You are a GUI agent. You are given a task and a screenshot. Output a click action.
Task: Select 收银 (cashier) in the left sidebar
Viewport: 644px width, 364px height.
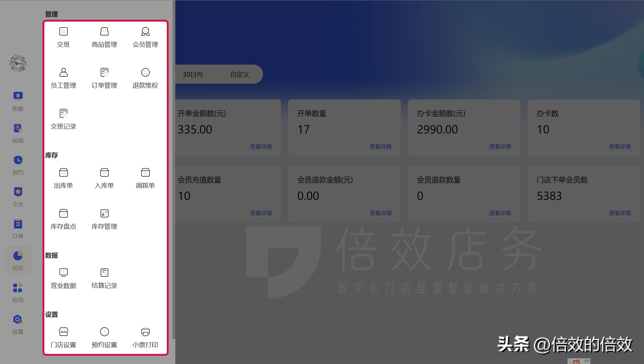point(18,101)
